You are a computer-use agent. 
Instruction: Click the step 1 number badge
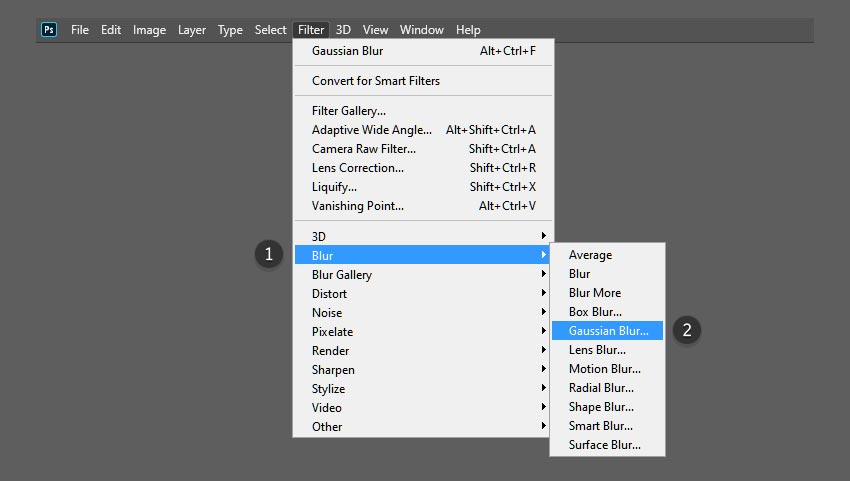(x=268, y=254)
